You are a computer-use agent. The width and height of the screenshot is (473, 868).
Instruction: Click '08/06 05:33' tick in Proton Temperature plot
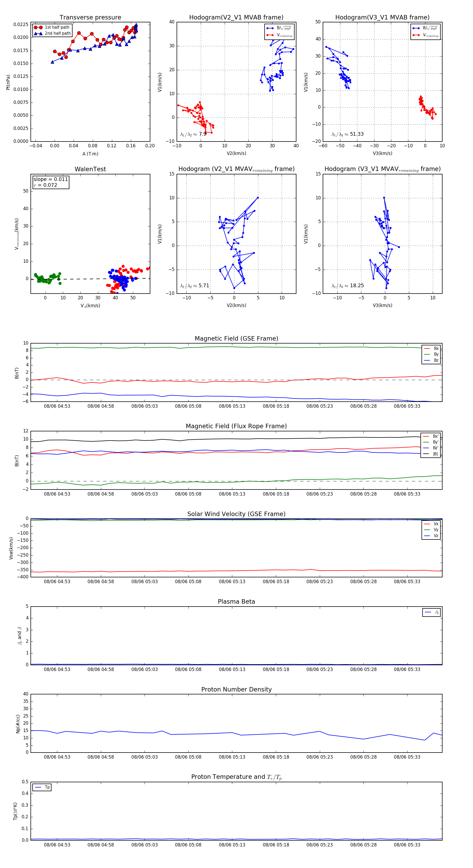(x=407, y=845)
